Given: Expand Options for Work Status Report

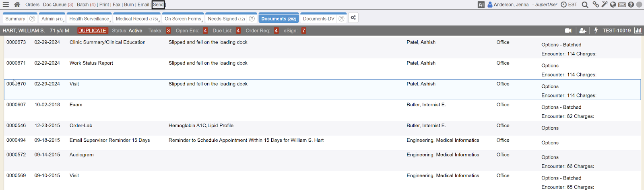Looking at the screenshot, I should (550, 66).
